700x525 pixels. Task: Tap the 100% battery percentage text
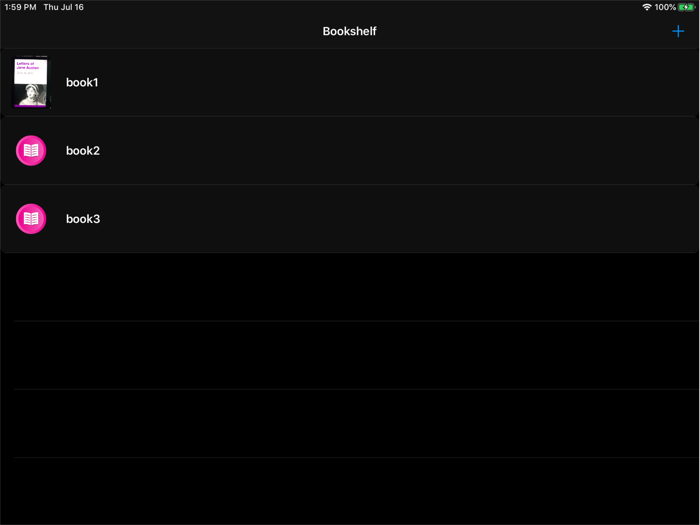tap(665, 7)
